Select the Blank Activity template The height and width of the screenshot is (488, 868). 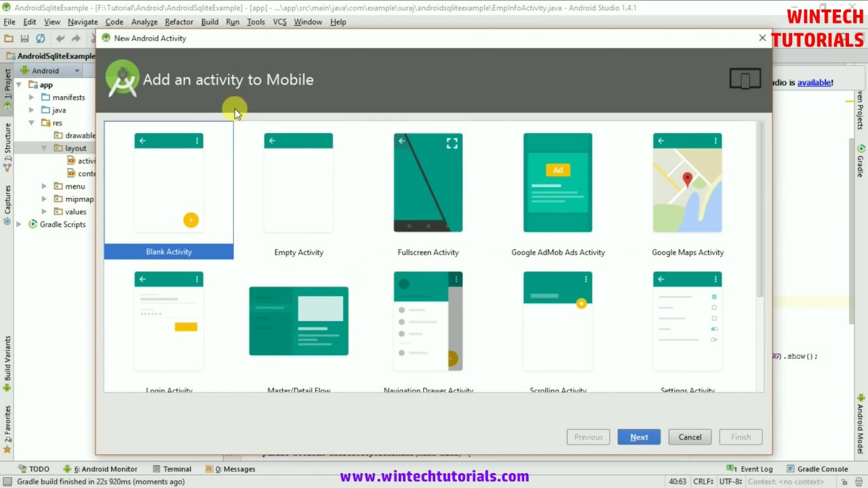tap(169, 190)
